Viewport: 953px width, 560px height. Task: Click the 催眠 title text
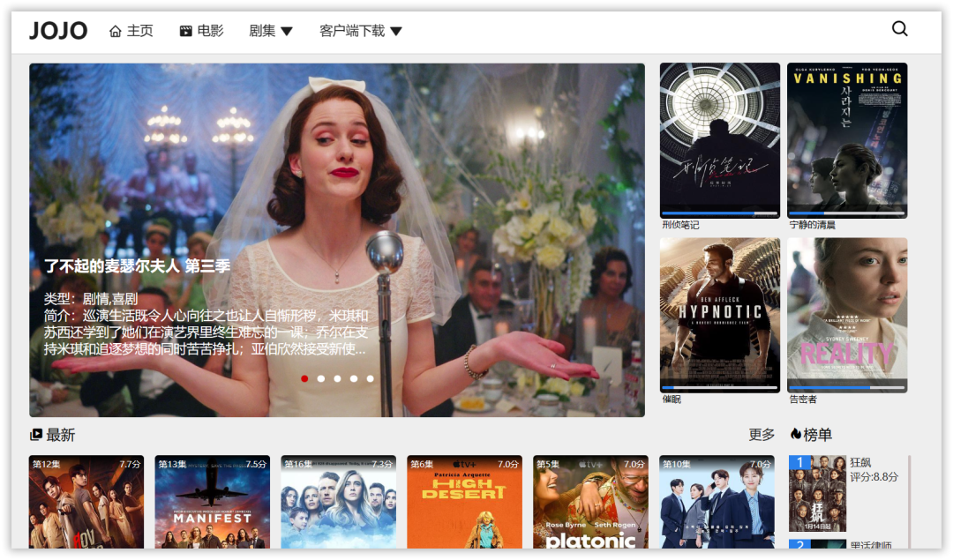(x=672, y=399)
